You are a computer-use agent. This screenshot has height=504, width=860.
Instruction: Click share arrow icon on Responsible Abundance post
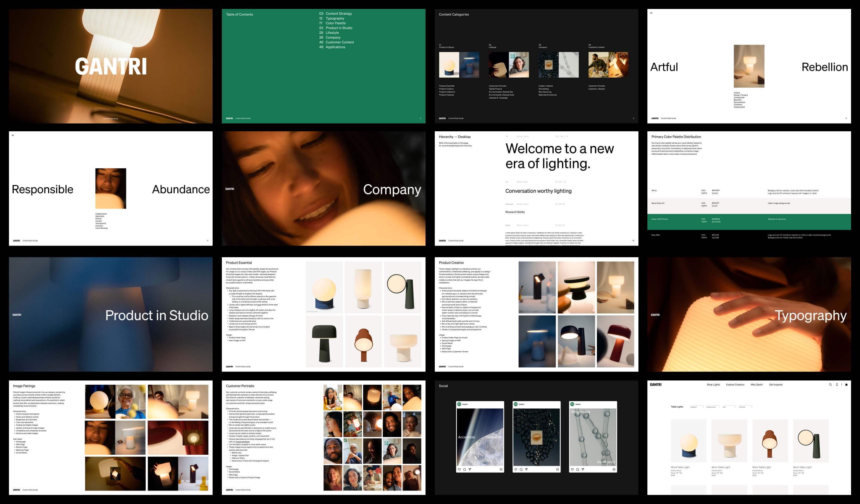(583, 470)
